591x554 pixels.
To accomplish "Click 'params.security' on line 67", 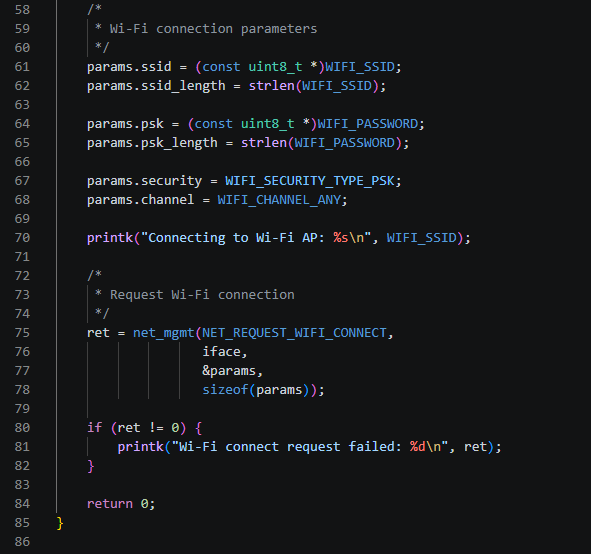I will pyautogui.click(x=145, y=181).
